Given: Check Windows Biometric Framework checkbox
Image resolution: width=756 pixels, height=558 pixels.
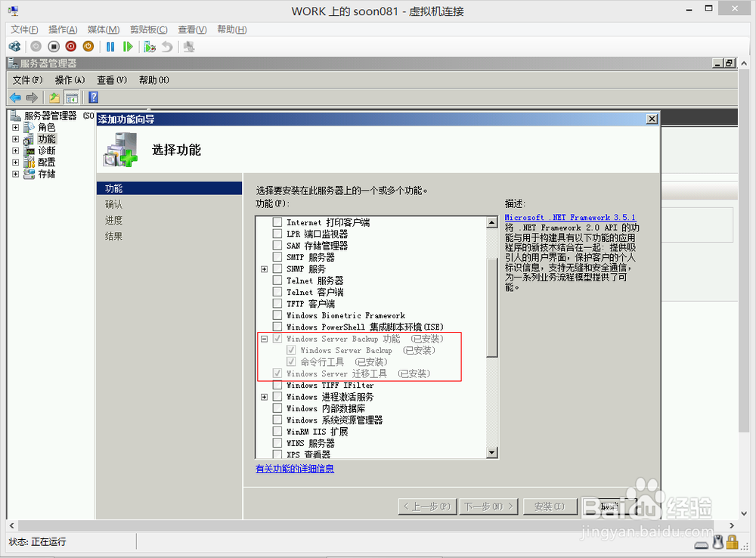Looking at the screenshot, I should click(277, 315).
